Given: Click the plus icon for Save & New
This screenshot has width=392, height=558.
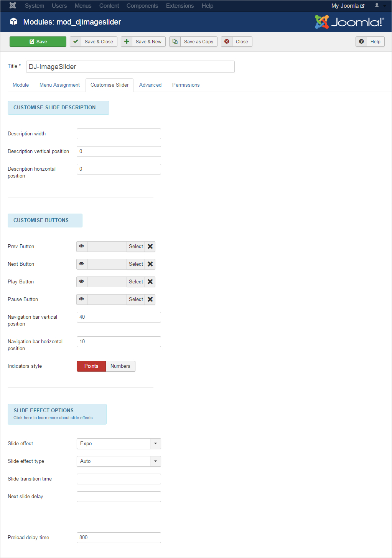Looking at the screenshot, I should pyautogui.click(x=127, y=42).
